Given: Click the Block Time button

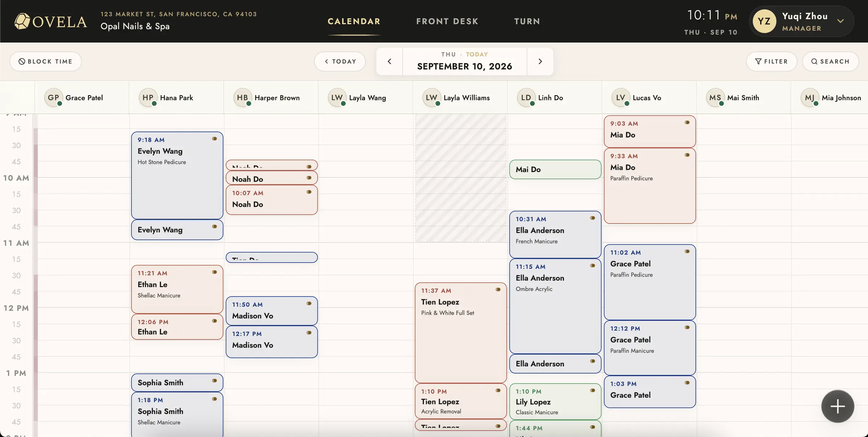Looking at the screenshot, I should [46, 61].
